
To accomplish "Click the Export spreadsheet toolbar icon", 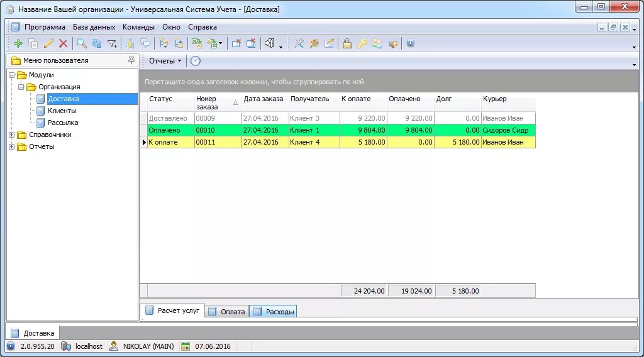I will [x=212, y=43].
